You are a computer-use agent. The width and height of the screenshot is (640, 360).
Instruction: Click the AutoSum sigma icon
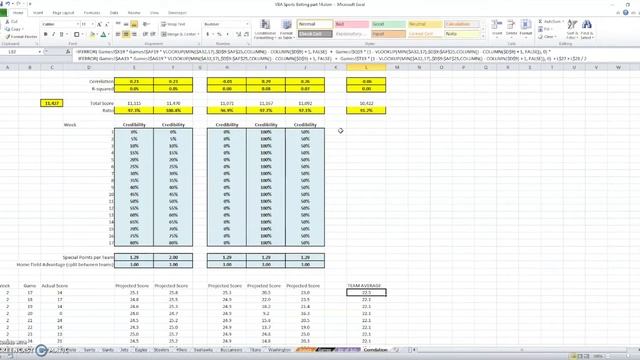coord(540,21)
